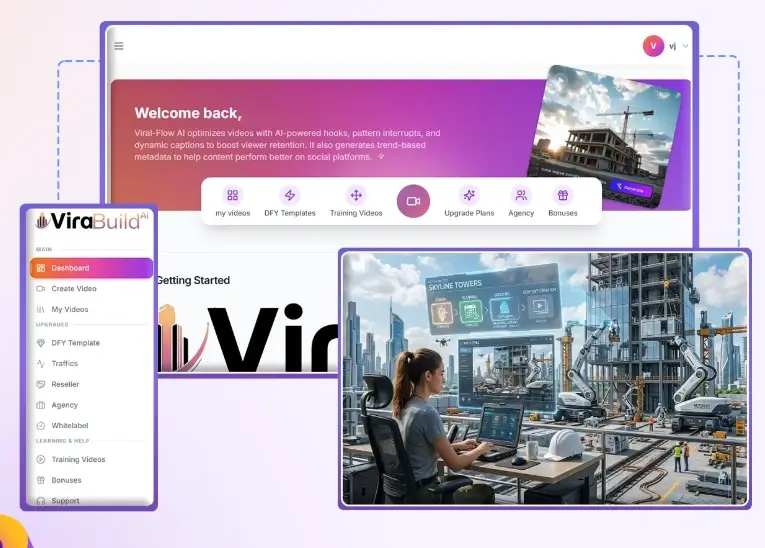Click the Traffics activity pulse icon
The height and width of the screenshot is (548, 765).
click(41, 364)
